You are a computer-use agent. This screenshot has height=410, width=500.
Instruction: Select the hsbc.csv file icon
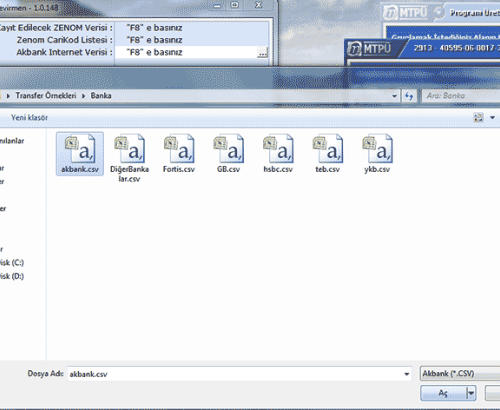[x=278, y=149]
